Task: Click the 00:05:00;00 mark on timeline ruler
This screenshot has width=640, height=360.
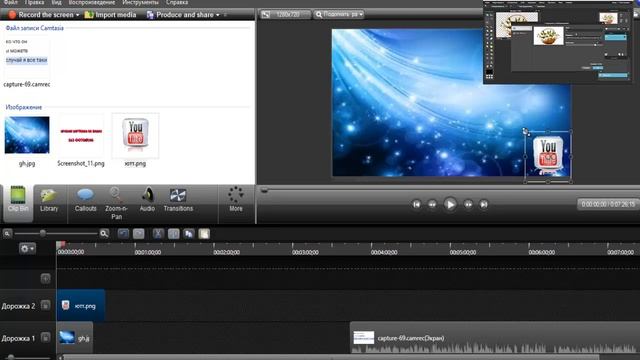Action: click(463, 252)
